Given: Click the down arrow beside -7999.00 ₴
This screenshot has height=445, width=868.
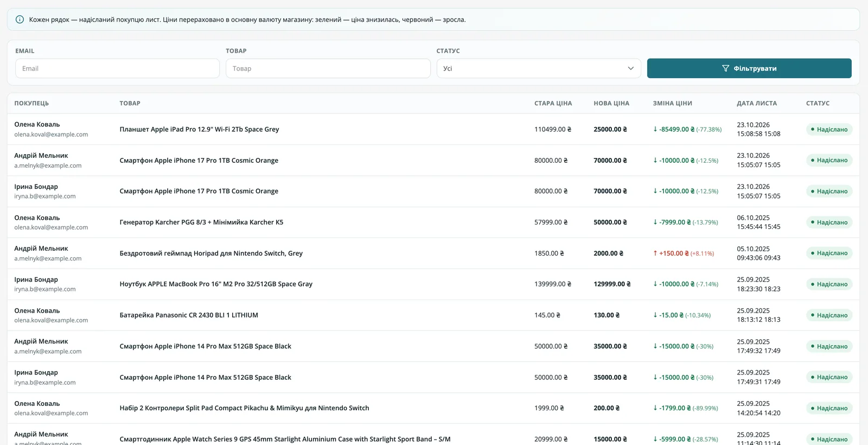Looking at the screenshot, I should 655,222.
